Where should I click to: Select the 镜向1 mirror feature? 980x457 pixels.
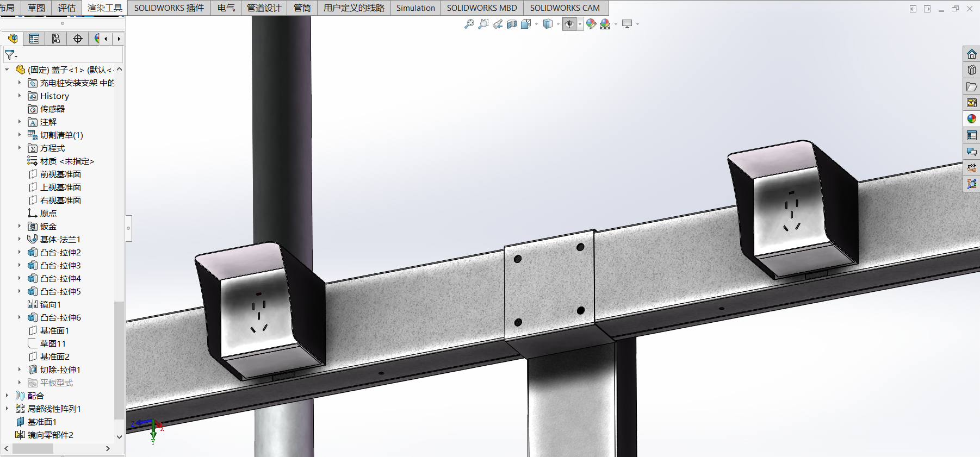click(44, 304)
